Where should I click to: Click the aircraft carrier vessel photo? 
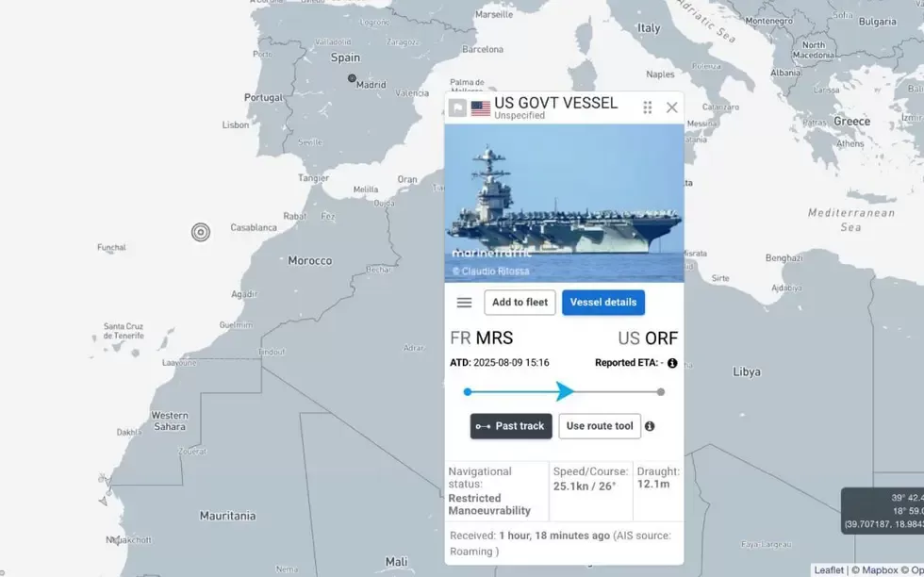(x=564, y=203)
